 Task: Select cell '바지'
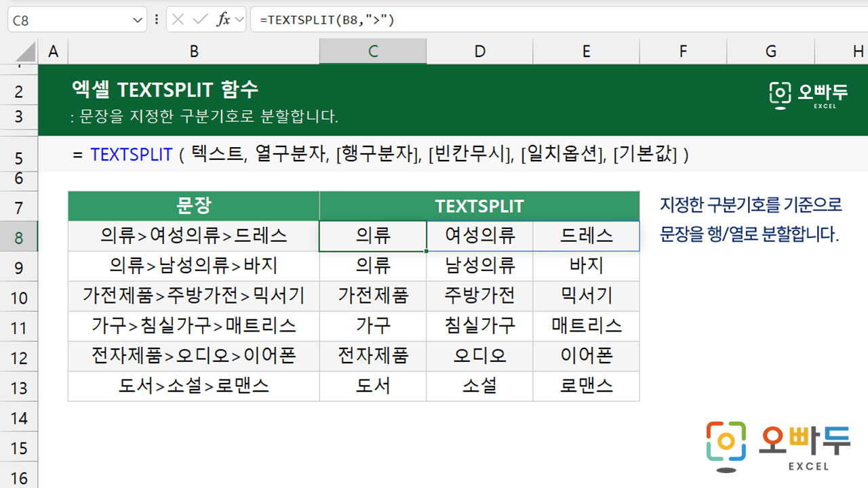pos(587,266)
